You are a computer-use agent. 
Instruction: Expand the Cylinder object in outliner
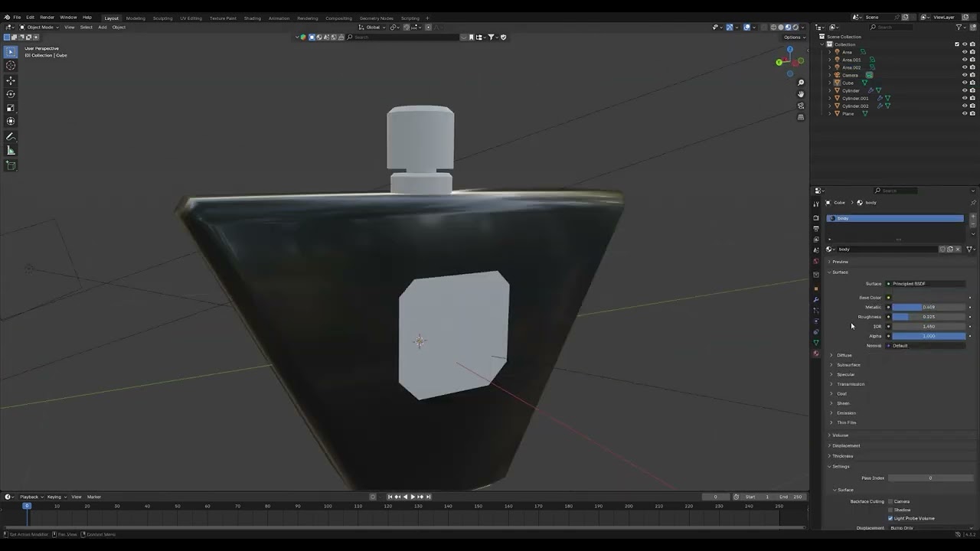coord(829,90)
